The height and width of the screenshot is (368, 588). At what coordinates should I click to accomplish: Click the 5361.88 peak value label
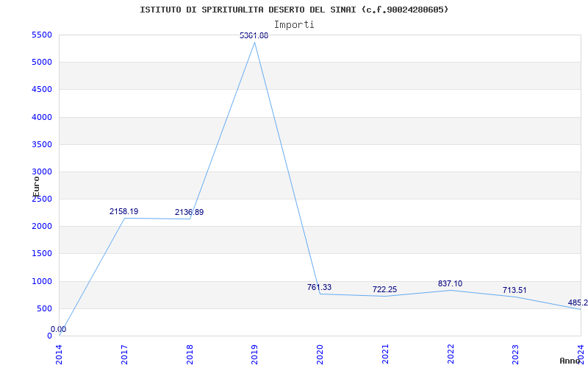[x=254, y=35]
